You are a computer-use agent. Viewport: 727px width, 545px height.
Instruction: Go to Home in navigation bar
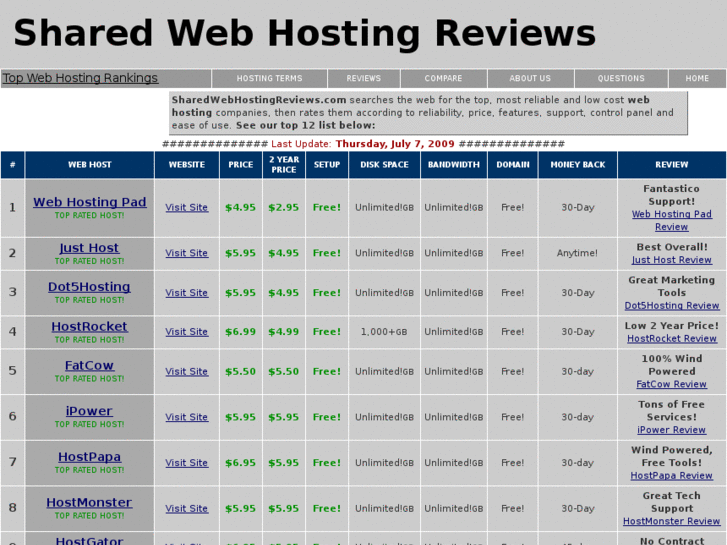tap(697, 78)
